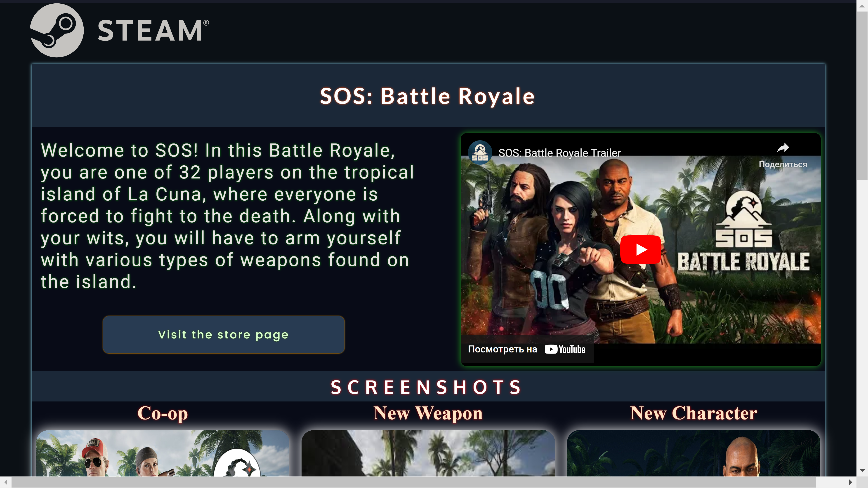Click the vertical scrollbar down arrow
The image size is (868, 488).
[x=862, y=470]
